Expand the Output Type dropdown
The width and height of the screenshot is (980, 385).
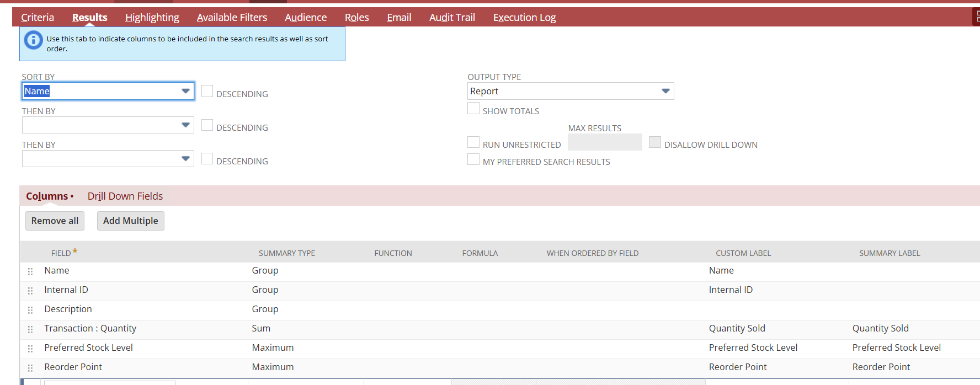pos(570,91)
